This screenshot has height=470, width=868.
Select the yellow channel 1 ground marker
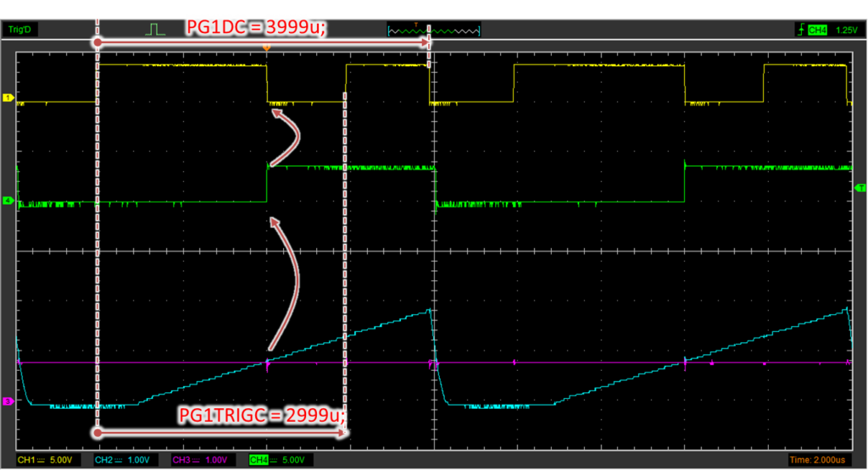pos(8,98)
